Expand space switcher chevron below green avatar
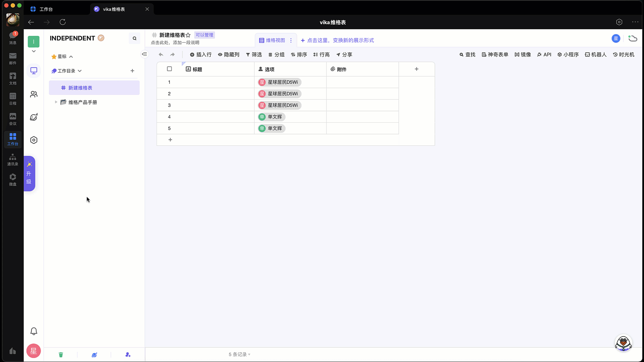 [34, 51]
